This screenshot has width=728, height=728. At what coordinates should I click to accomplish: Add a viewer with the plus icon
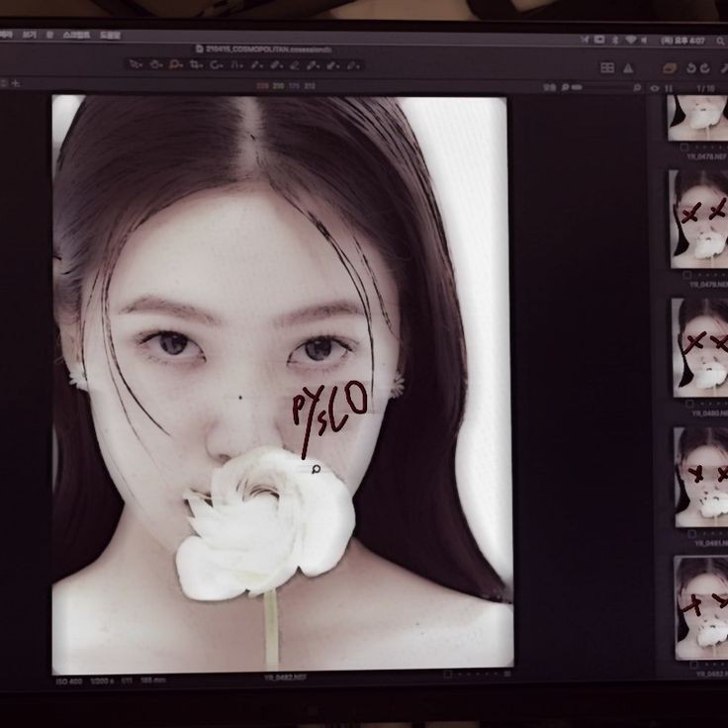coord(16,83)
